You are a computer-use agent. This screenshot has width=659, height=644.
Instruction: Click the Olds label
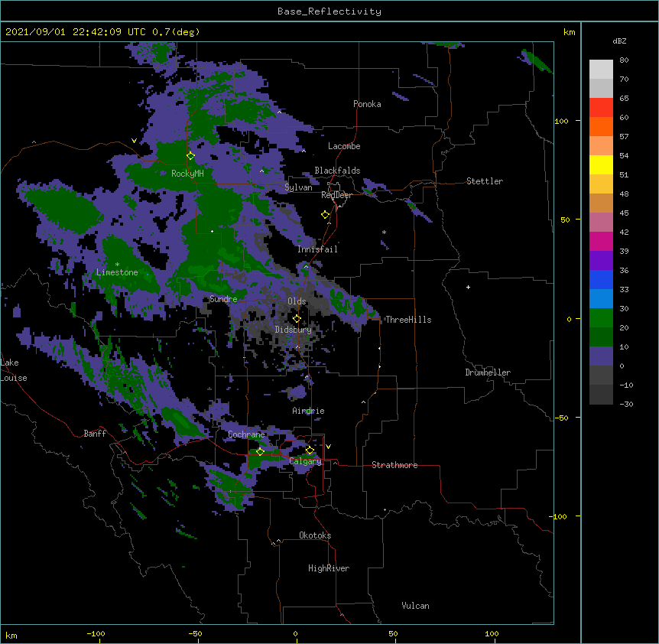(297, 301)
